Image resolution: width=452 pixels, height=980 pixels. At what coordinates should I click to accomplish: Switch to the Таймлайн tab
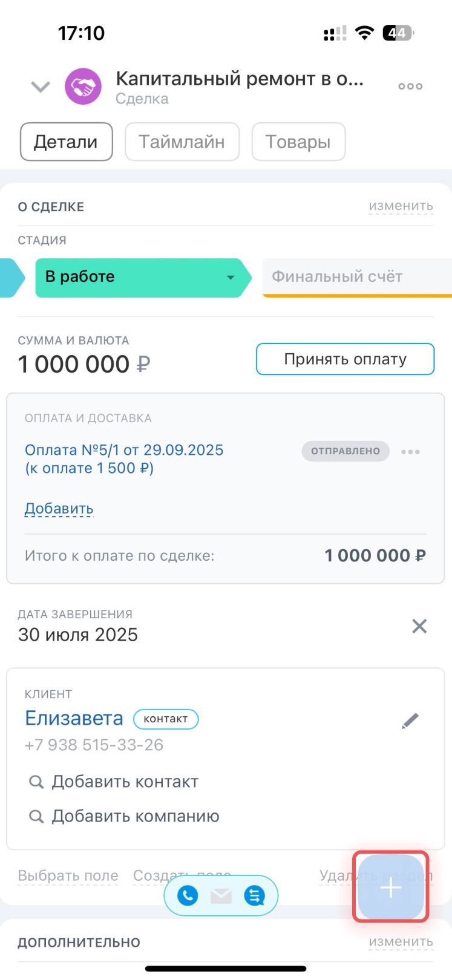pos(182,142)
